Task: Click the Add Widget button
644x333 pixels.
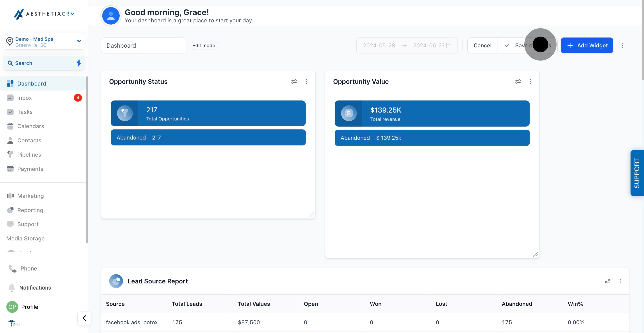Action: pyautogui.click(x=587, y=46)
